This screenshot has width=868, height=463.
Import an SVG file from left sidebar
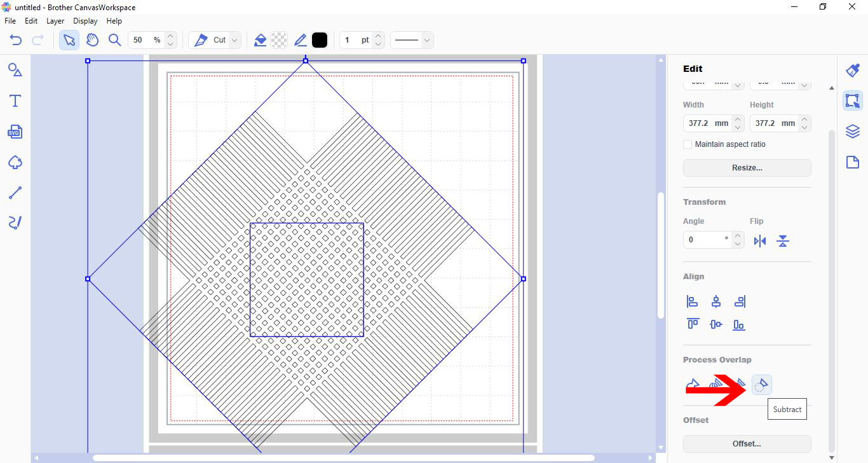click(x=15, y=132)
